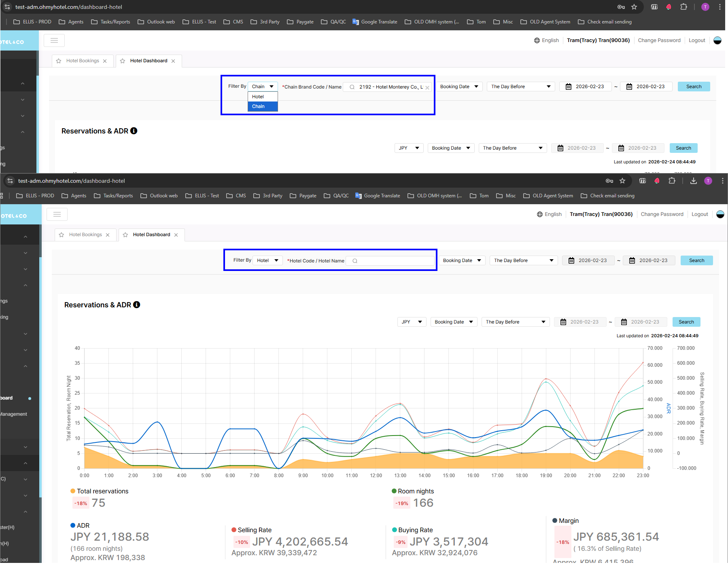Favorite the Hotel Dashboard tab star in lower window
This screenshot has height=571, width=728.
[125, 235]
